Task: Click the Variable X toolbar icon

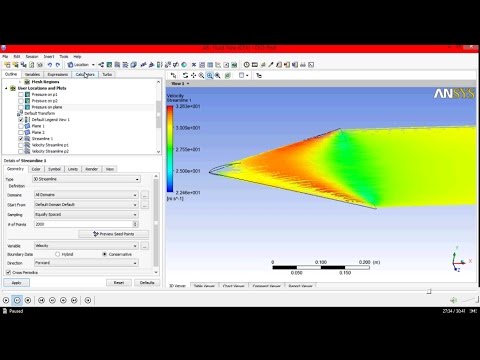Action: pos(194,65)
